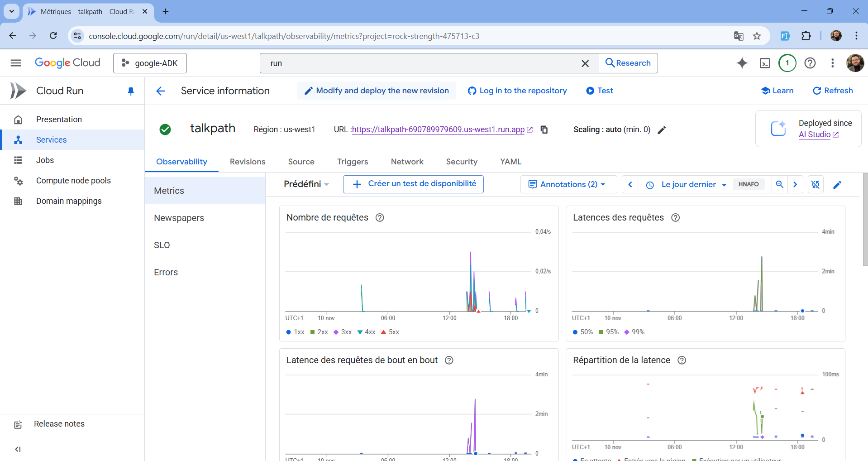The width and height of the screenshot is (868, 461).
Task: Open Domain mappings in the sidebar
Action: pyautogui.click(x=72, y=201)
